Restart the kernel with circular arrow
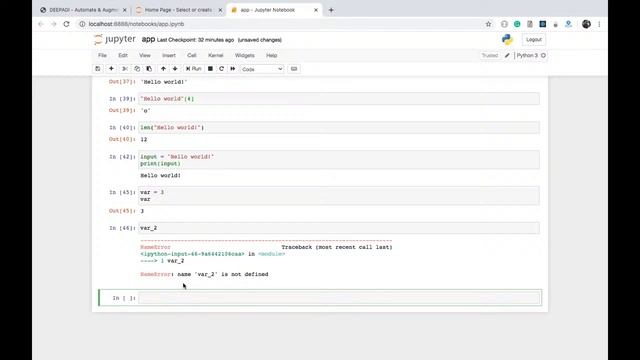Image resolution: width=640 pixels, height=360 pixels. click(222, 69)
